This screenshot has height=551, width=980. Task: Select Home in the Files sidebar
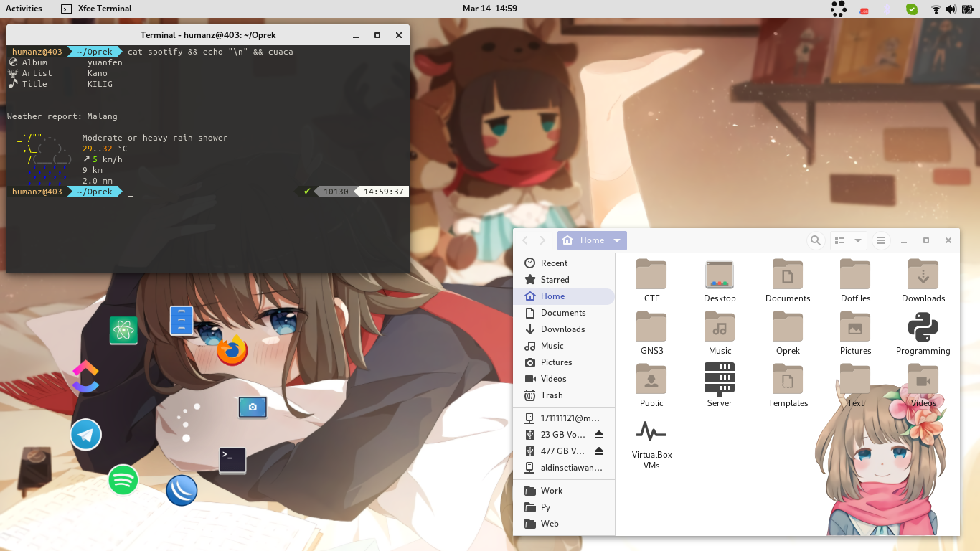point(564,296)
